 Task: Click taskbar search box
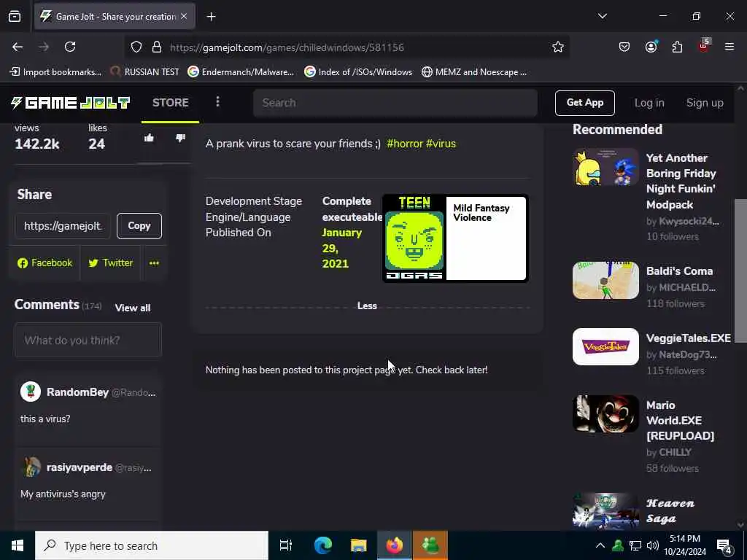[152, 545]
